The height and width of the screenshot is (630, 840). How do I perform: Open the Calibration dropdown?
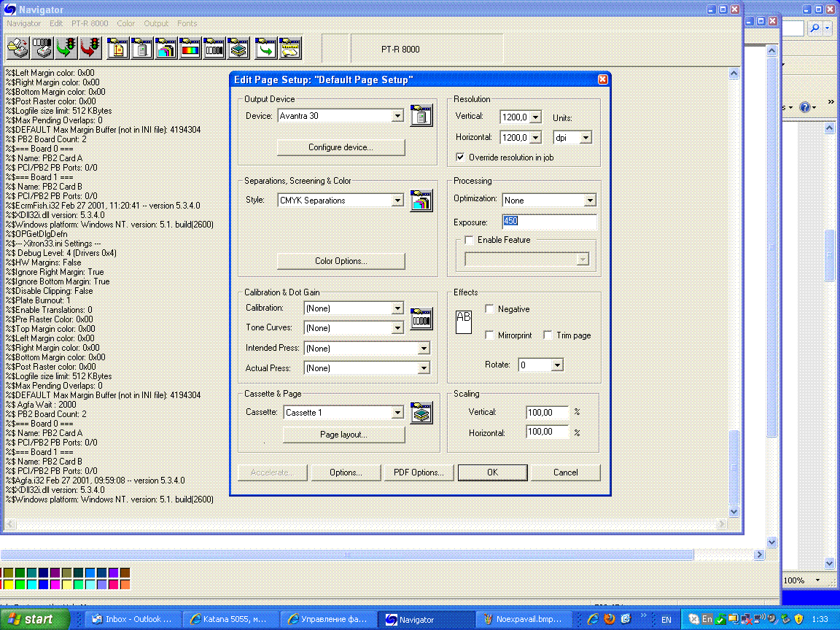(x=397, y=308)
